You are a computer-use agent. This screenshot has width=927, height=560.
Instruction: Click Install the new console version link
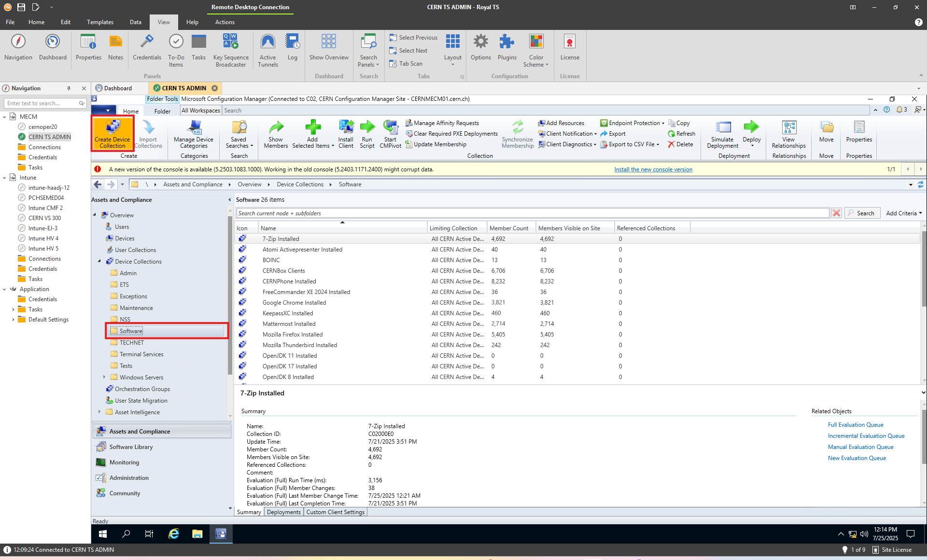(x=653, y=169)
